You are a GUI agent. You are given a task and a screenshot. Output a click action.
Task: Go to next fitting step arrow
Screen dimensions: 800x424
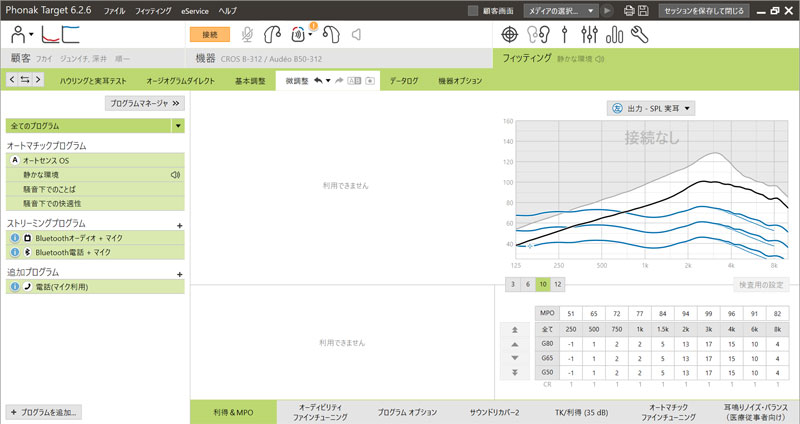38,80
